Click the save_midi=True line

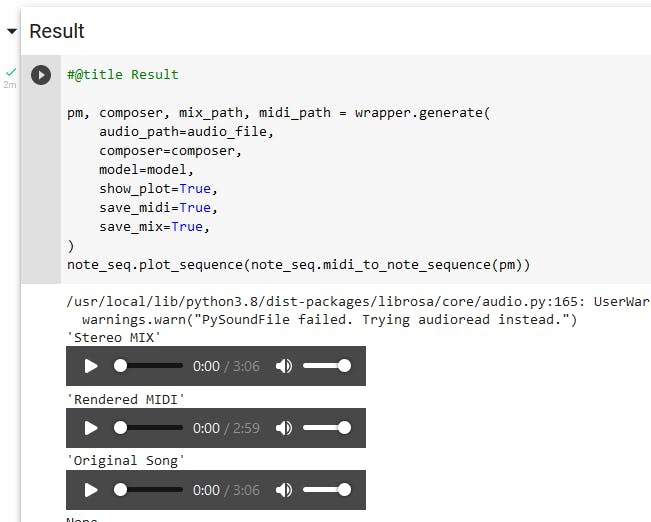(x=158, y=208)
